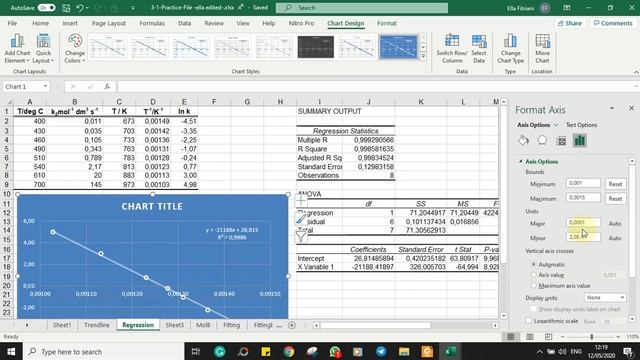Collapse the ribbon chevron
The image size is (640, 360).
tap(636, 72)
